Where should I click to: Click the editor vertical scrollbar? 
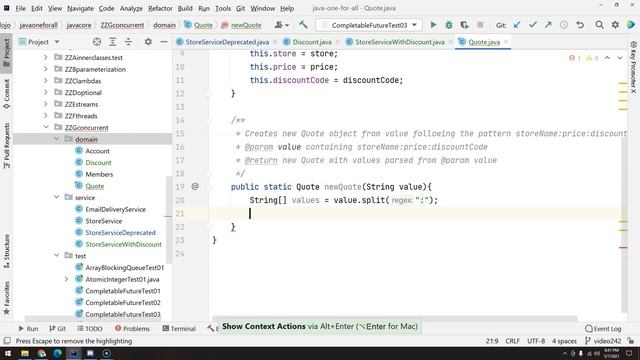[x=624, y=224]
